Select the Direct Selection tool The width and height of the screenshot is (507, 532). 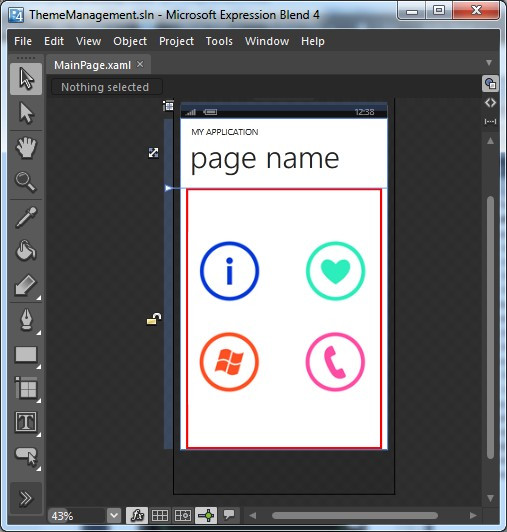26,113
